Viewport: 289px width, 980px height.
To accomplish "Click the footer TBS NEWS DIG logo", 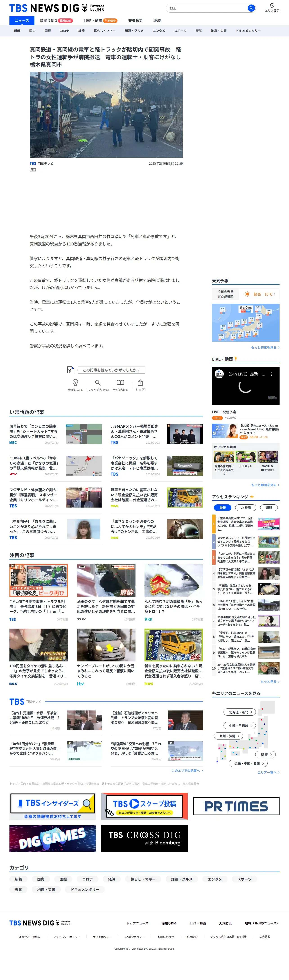I will 40,923.
